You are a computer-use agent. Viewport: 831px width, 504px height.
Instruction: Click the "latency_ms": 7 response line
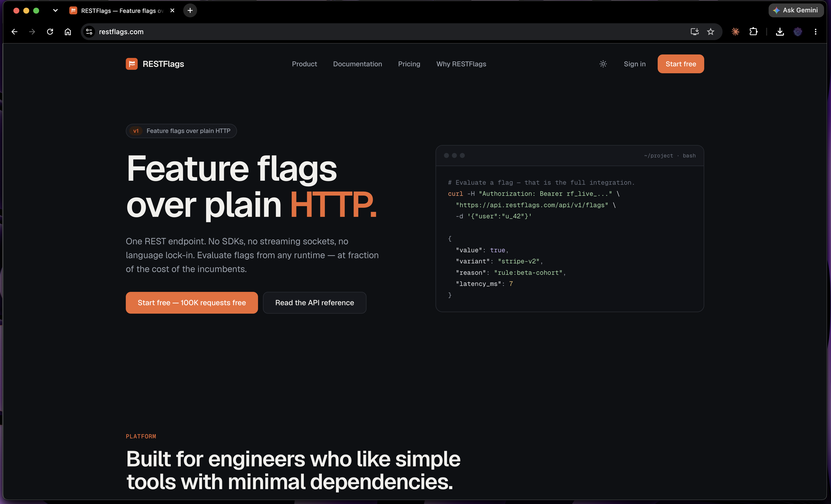click(x=484, y=284)
